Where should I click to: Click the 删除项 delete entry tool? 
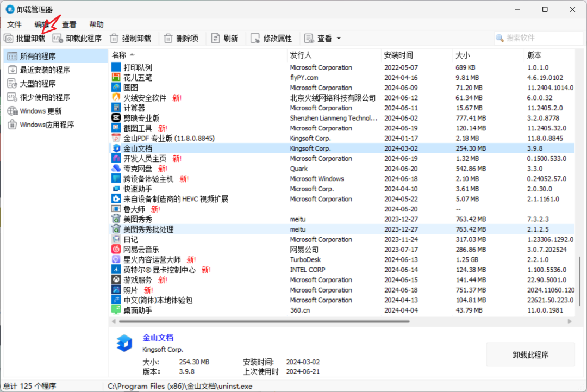[182, 39]
